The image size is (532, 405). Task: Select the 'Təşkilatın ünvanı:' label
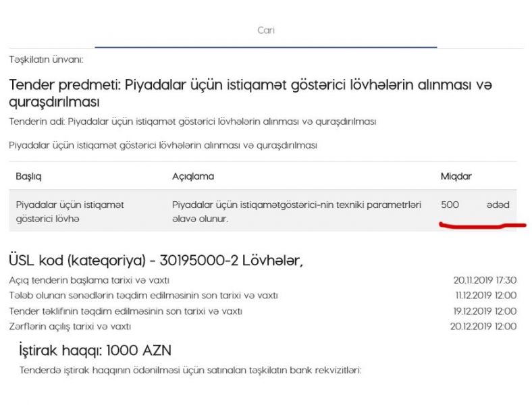click(x=46, y=59)
